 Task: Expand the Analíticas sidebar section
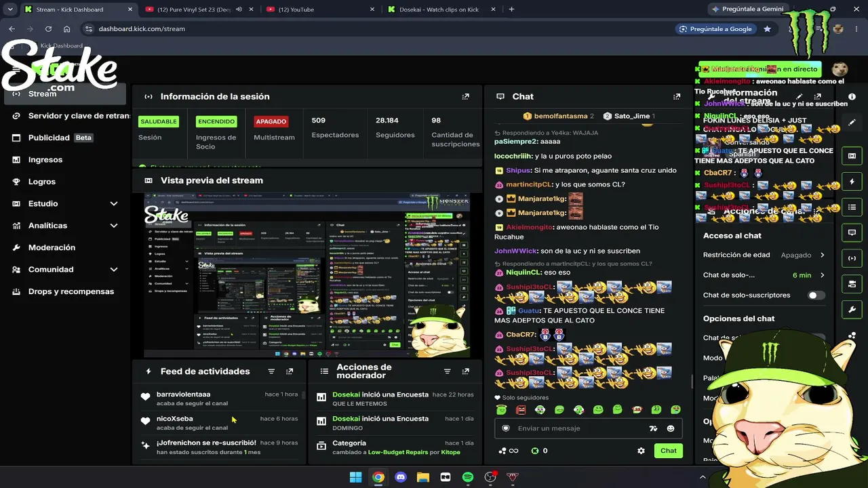114,226
